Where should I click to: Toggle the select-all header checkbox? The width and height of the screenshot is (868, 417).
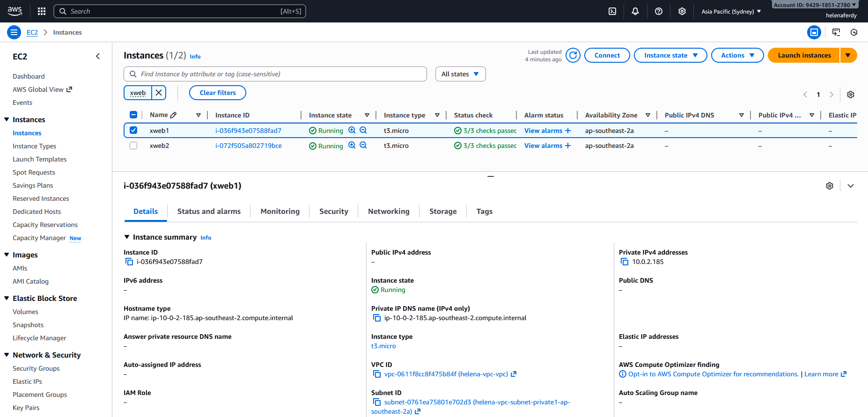point(133,115)
